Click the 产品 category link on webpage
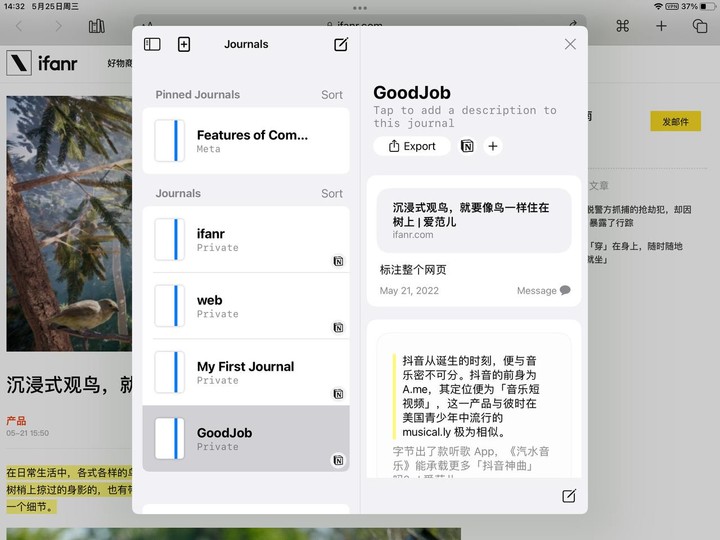Viewport: 720px width, 540px height. (16, 421)
